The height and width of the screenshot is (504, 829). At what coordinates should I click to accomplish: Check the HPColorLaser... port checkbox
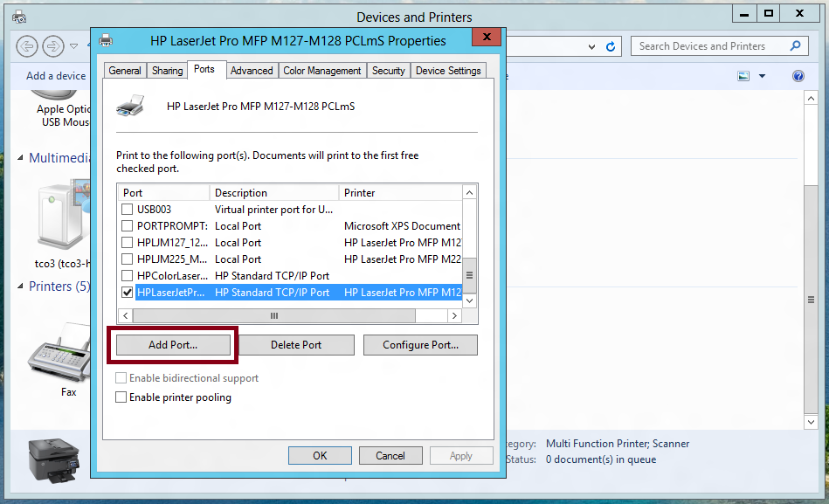point(127,275)
